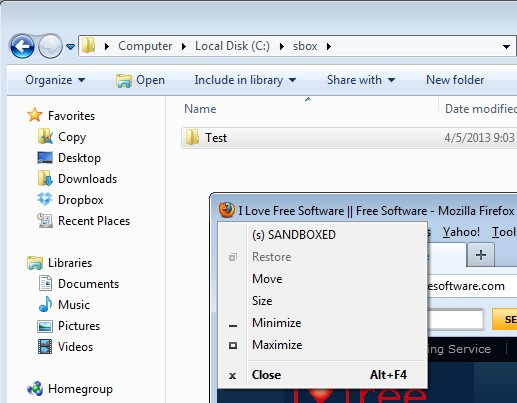Choose Close Alt+F4 in the window menu

[322, 375]
